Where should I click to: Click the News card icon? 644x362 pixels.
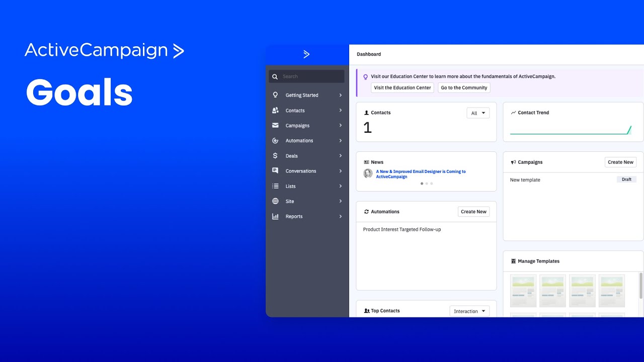click(x=366, y=162)
